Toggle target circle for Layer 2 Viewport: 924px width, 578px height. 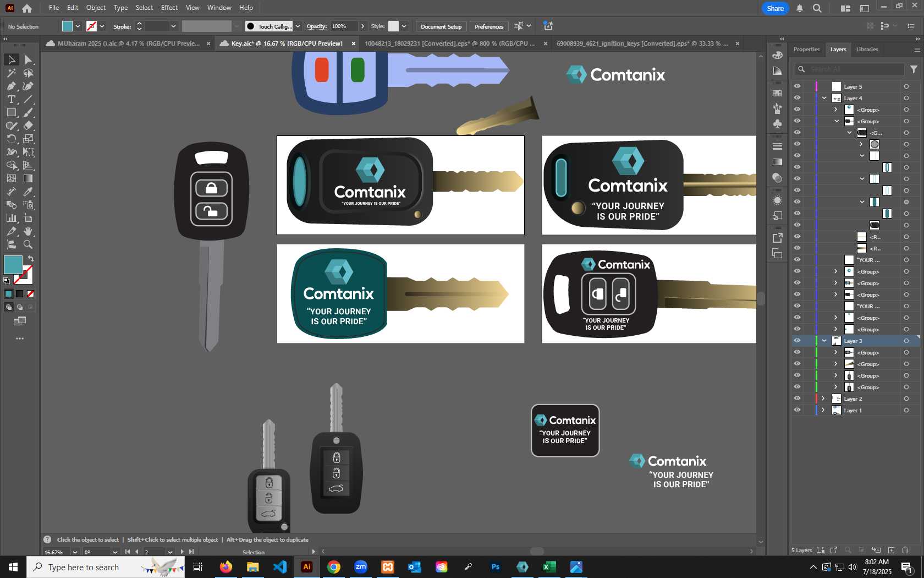tap(906, 399)
